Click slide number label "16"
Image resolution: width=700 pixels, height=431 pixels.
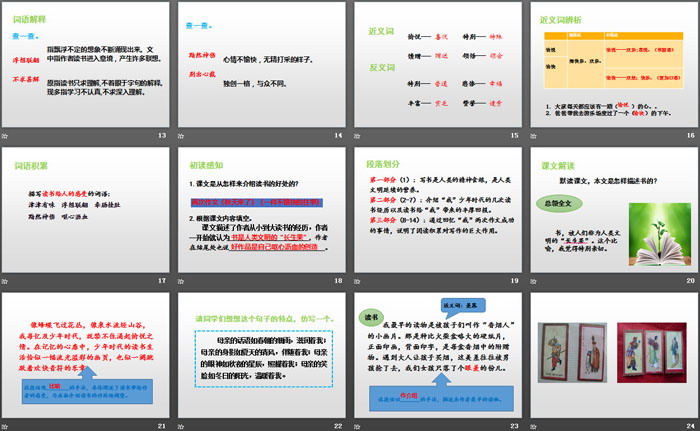(691, 135)
